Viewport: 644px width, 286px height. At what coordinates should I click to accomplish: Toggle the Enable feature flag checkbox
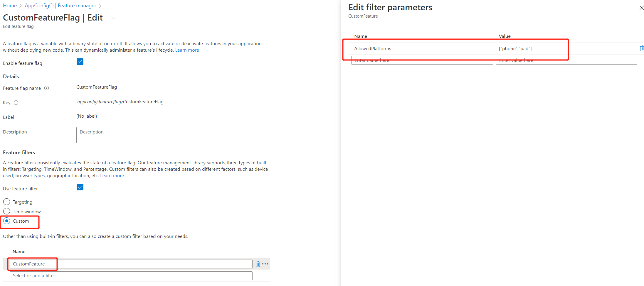coord(80,62)
